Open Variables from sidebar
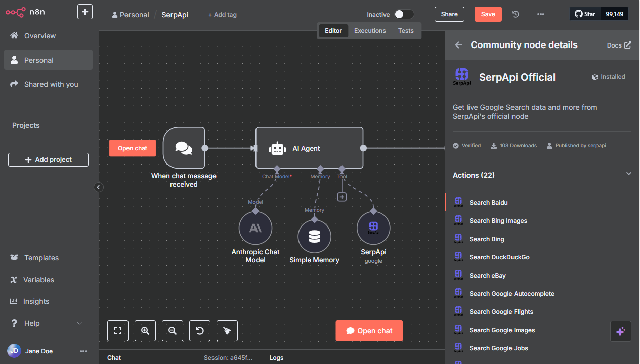640x364 pixels. 48,280
